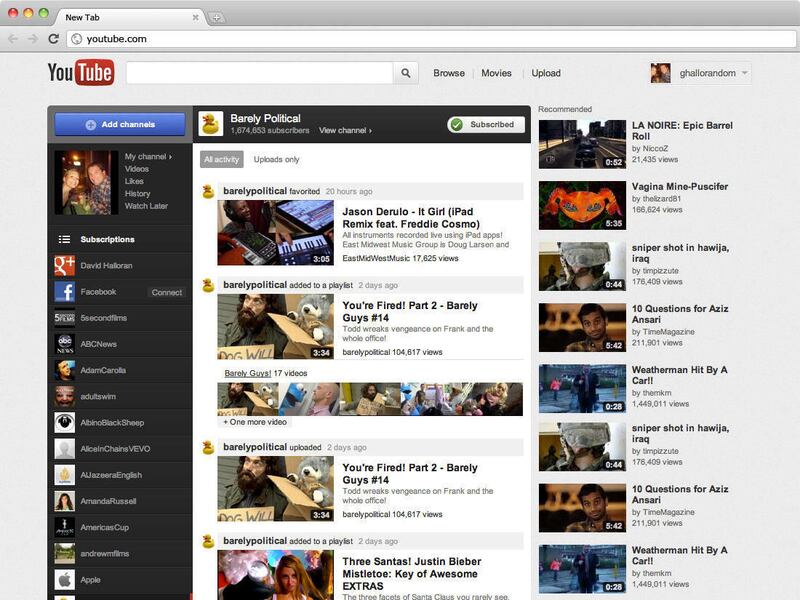Switch feed to Uploads only
The width and height of the screenshot is (800, 600).
point(276,159)
